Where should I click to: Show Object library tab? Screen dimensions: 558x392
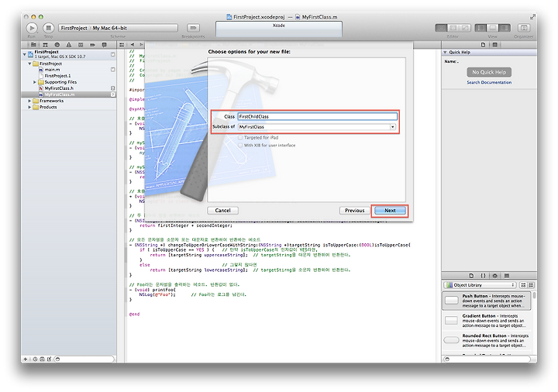(495, 276)
